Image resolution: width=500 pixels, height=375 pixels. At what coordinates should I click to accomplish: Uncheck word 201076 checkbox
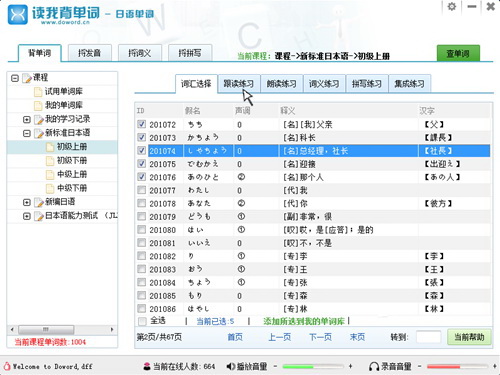click(x=142, y=177)
